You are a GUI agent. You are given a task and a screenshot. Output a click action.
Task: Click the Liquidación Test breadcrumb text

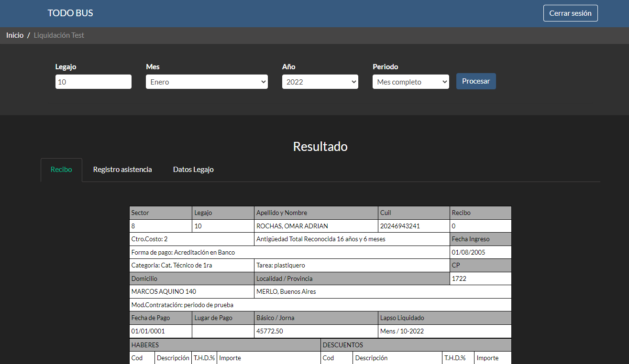tap(59, 35)
